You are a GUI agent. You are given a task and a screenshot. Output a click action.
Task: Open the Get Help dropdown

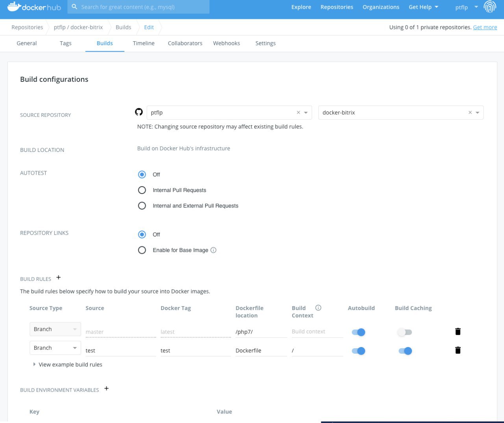click(423, 7)
